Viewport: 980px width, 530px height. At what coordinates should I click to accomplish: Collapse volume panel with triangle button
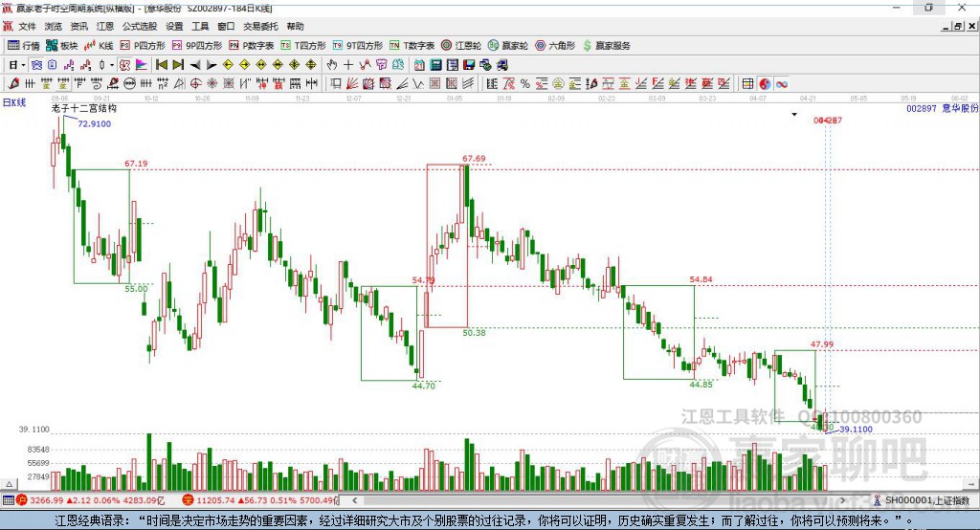pyautogui.click(x=10, y=484)
